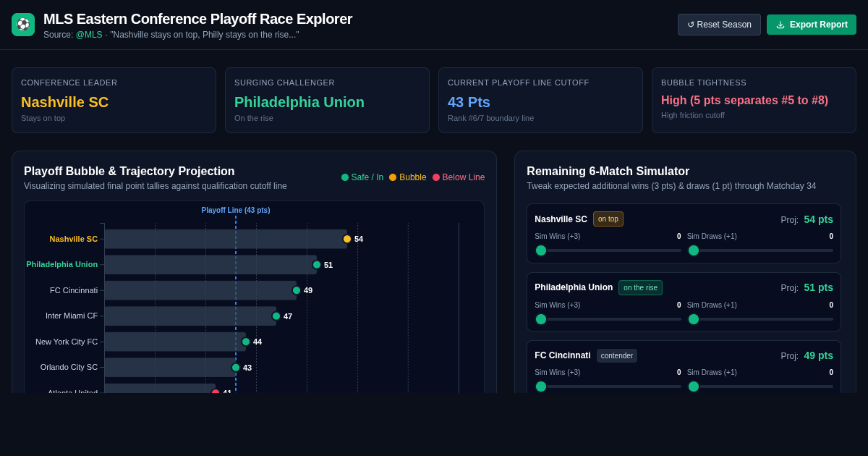
Task: Click the Inter Miami CF 47-point marker
Action: 276,316
